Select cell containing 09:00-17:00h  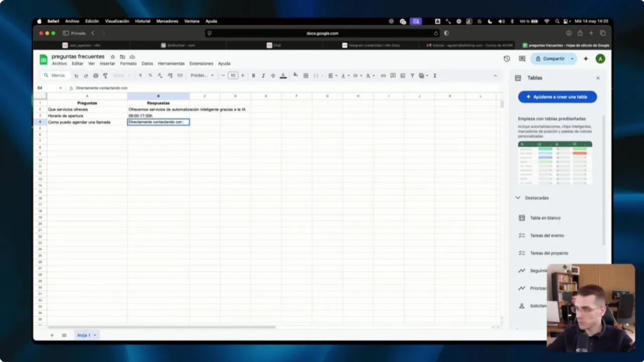(x=158, y=116)
